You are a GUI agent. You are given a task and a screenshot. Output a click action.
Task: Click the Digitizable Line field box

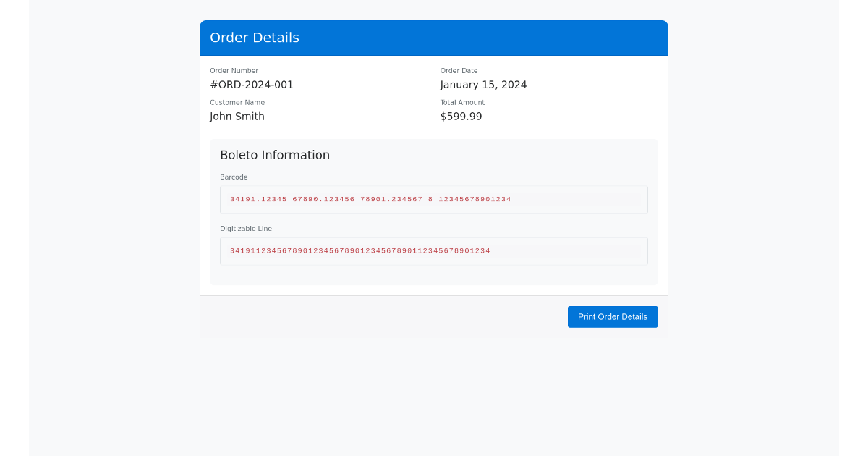click(x=434, y=250)
